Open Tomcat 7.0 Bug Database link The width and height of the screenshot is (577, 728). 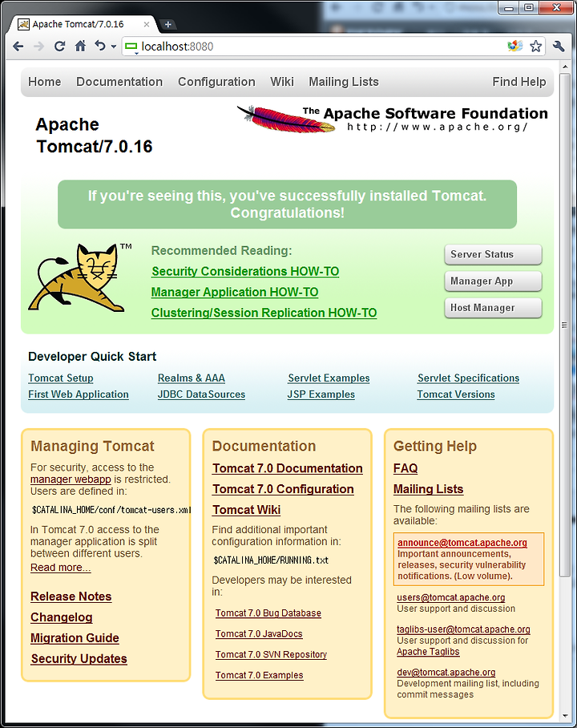pos(268,613)
